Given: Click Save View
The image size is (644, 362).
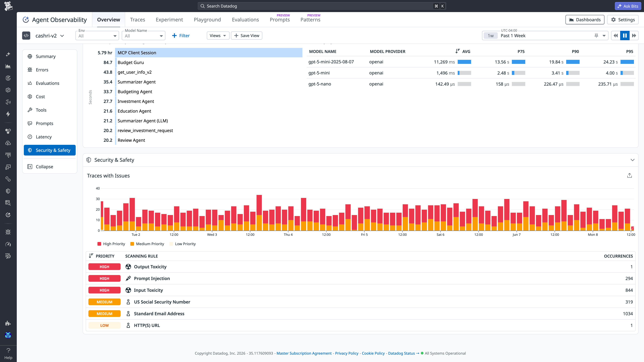Looking at the screenshot, I should (x=247, y=36).
